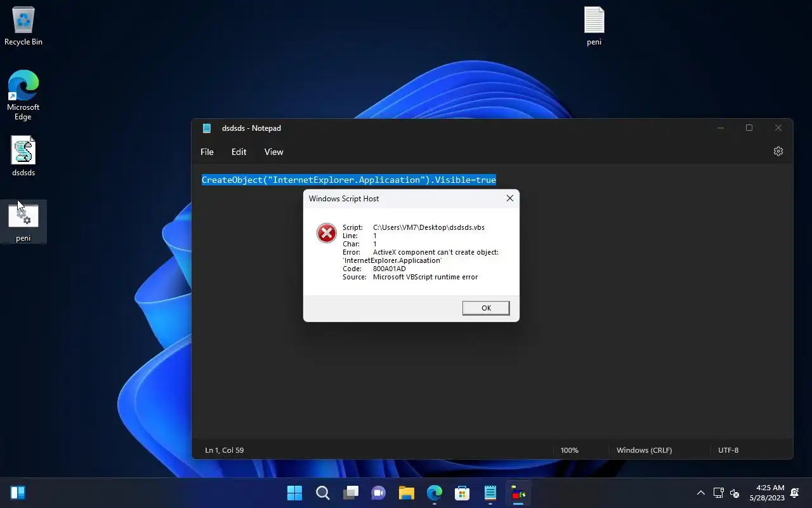Click the Notepad icon in title bar
Viewport: 812px width, 508px height.
207,128
